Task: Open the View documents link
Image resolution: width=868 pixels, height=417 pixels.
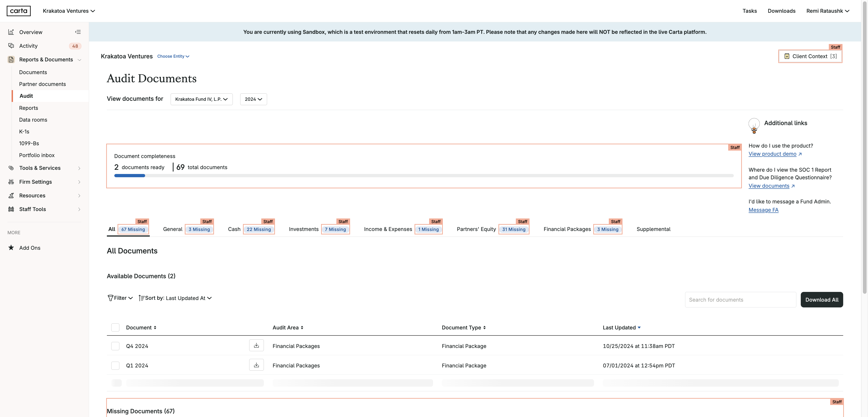Action: pyautogui.click(x=771, y=186)
